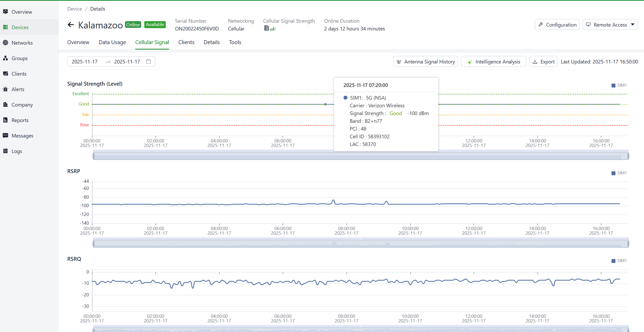The width and height of the screenshot is (644, 332).
Task: Click the Logs sidebar icon
Action: 5,151
